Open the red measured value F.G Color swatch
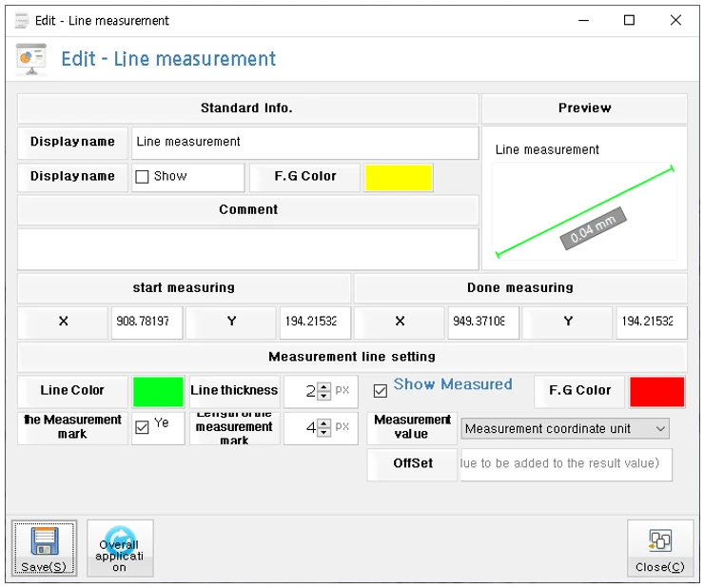 click(656, 392)
